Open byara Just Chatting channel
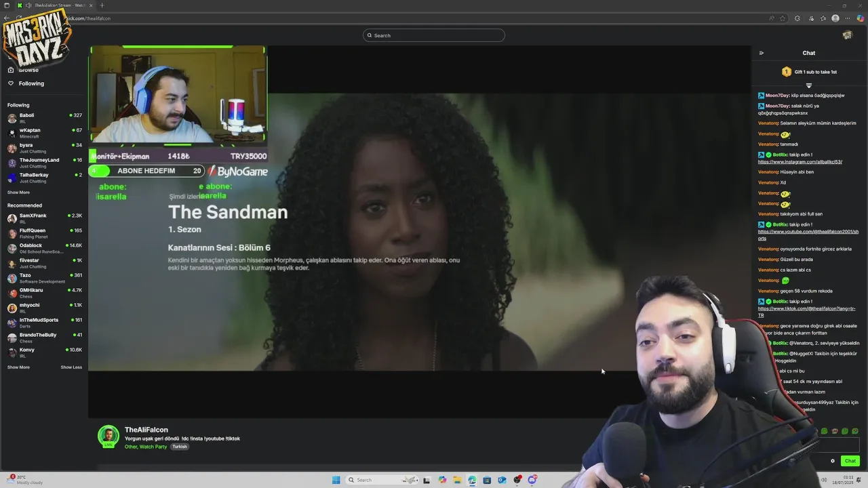 (44, 148)
